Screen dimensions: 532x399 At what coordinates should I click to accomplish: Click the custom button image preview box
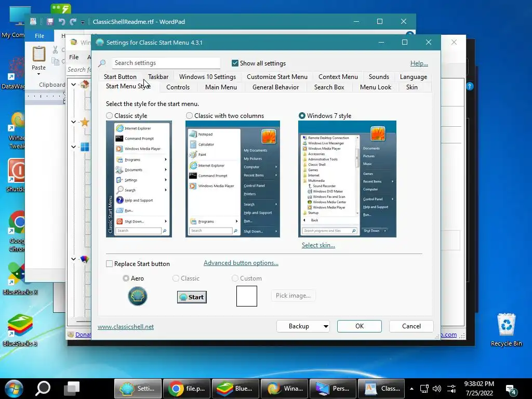[247, 296]
